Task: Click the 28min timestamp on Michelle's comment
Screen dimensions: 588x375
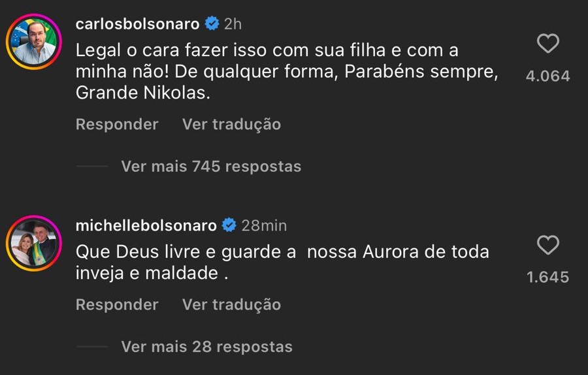Action: pos(264,225)
